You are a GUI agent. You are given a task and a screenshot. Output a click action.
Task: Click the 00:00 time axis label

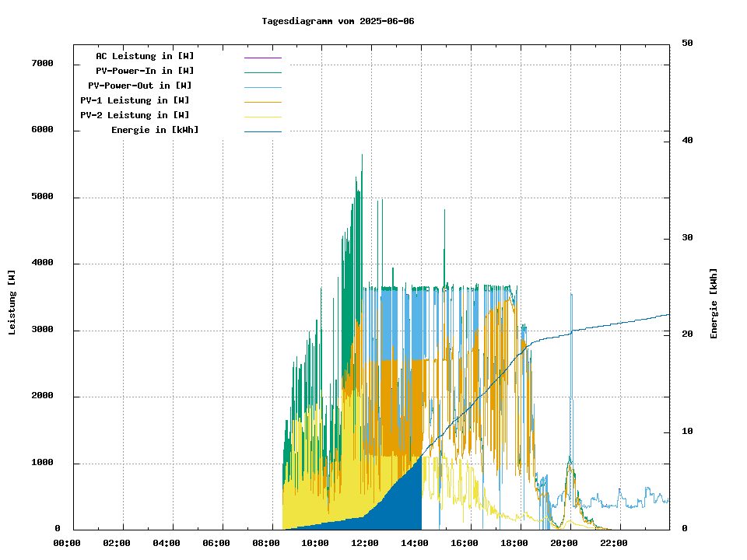click(67, 543)
